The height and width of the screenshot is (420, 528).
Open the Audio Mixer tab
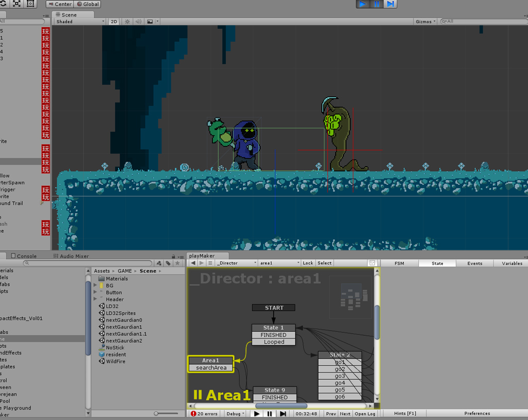point(71,256)
